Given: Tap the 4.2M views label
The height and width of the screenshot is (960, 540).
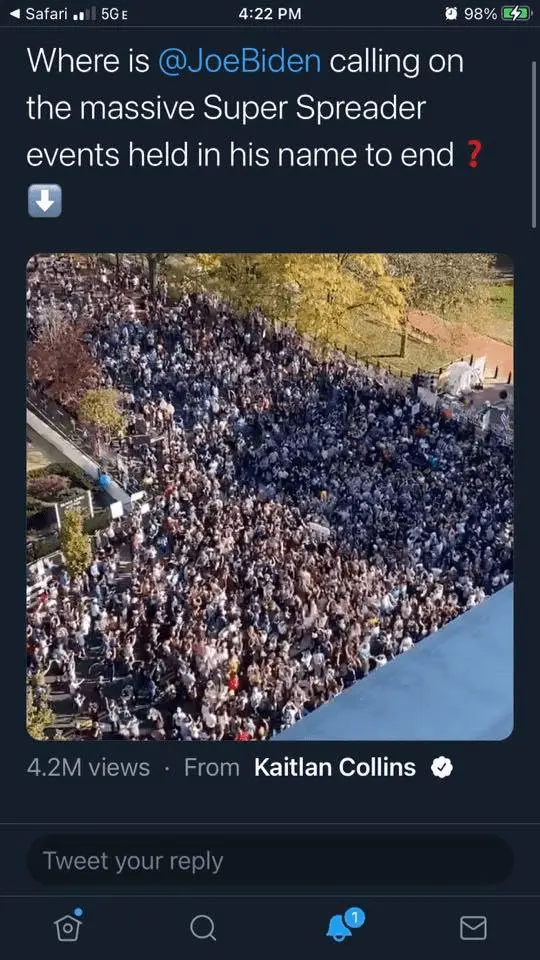Looking at the screenshot, I should click(x=88, y=767).
